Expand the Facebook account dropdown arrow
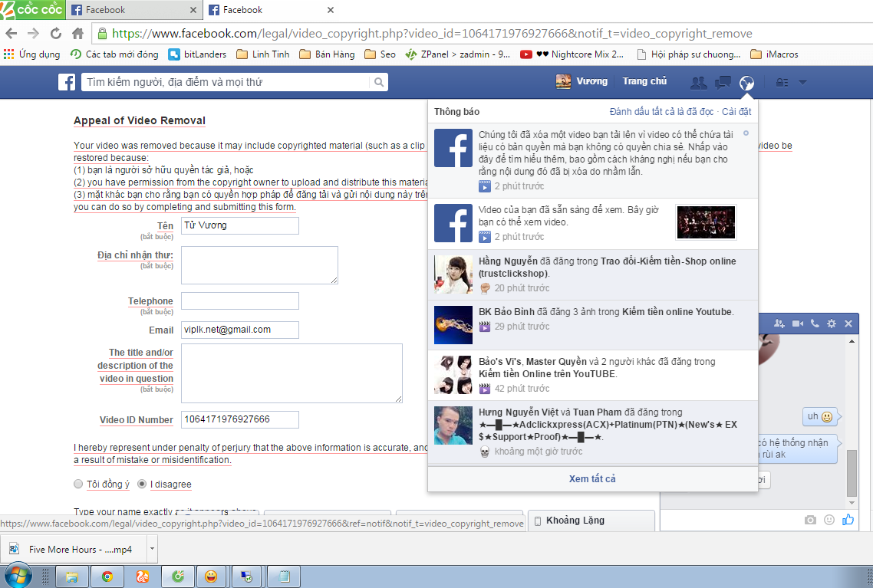Screen dimensions: 873x588 point(802,83)
